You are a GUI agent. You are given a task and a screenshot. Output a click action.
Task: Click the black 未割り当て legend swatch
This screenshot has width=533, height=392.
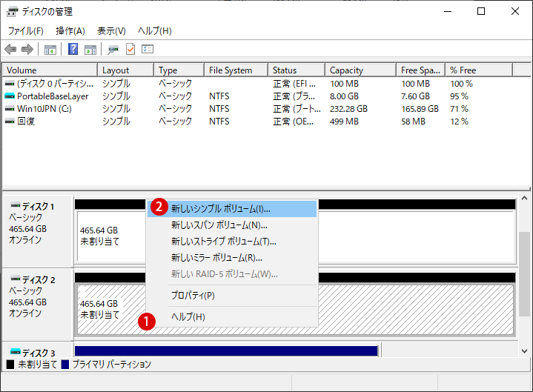click(10, 365)
